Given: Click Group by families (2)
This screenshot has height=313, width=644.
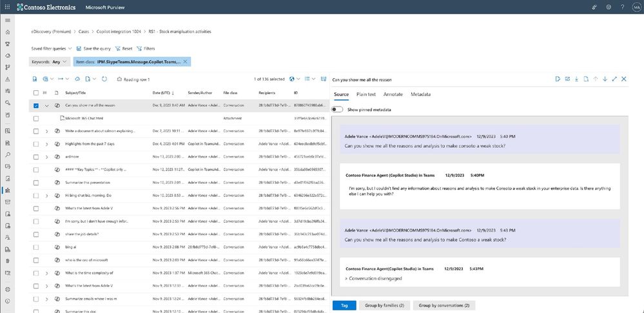Looking at the screenshot, I should [384, 306].
